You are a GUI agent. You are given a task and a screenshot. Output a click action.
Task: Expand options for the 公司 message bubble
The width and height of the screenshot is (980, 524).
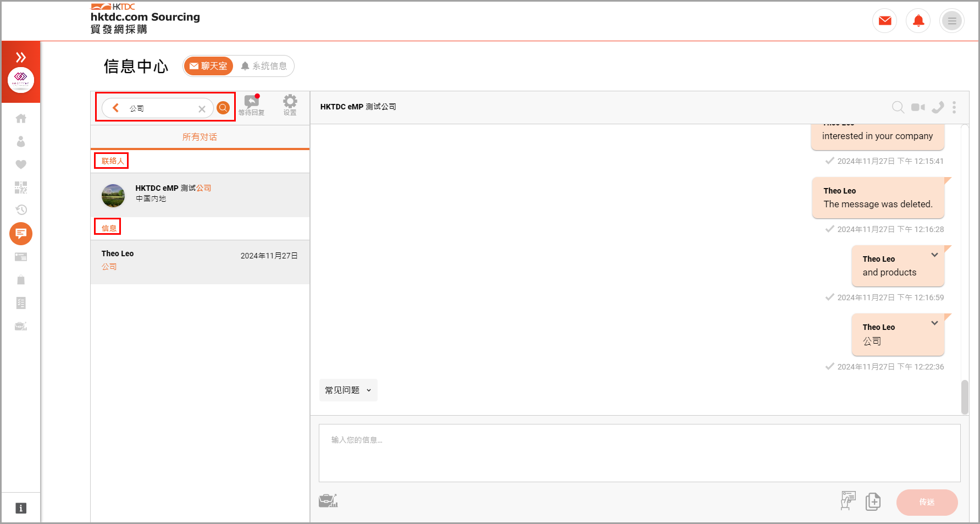pos(934,323)
